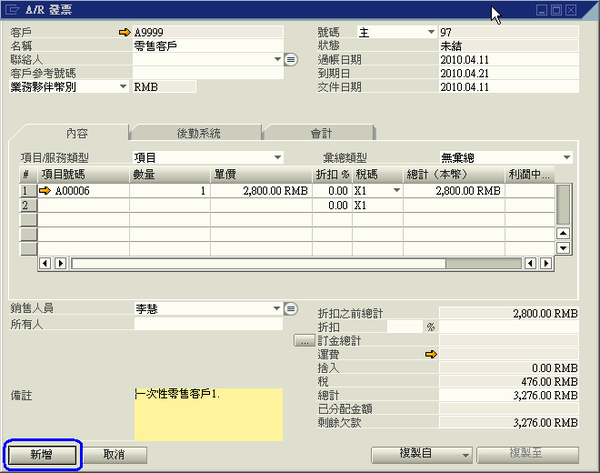Click the 總計（本幣） column header

[454, 175]
